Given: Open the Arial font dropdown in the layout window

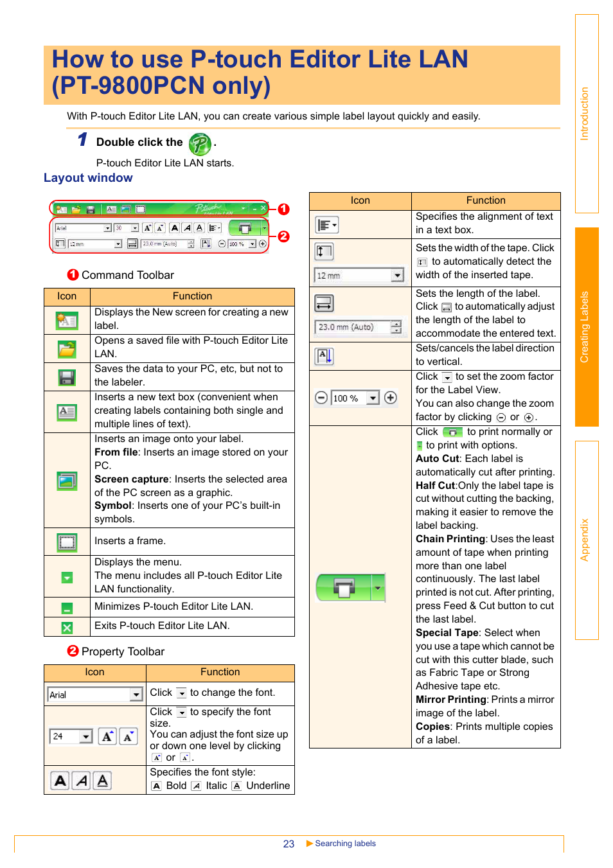Looking at the screenshot, I should [107, 228].
